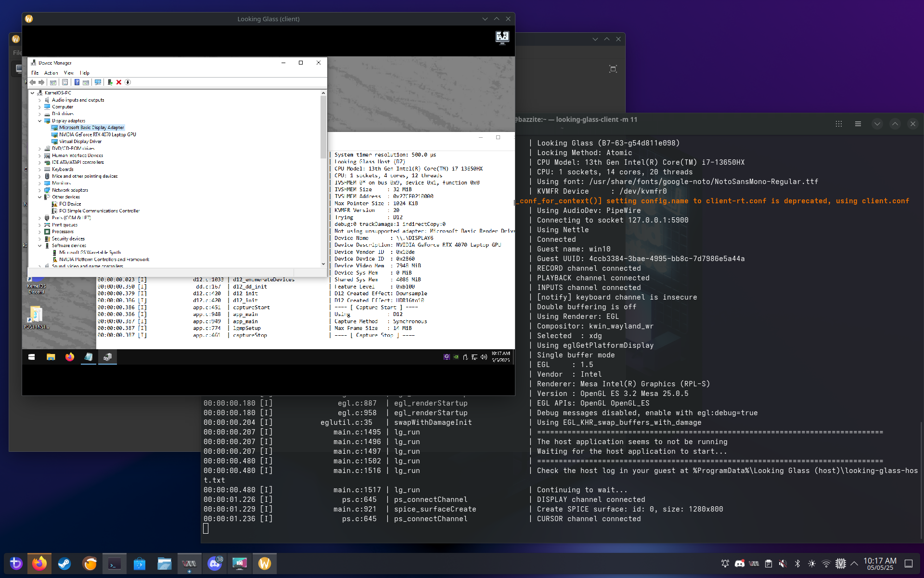This screenshot has height=578, width=924.
Task: Select NVIDIA GeForce RTX 4070 Laptop GPU
Action: tap(97, 135)
